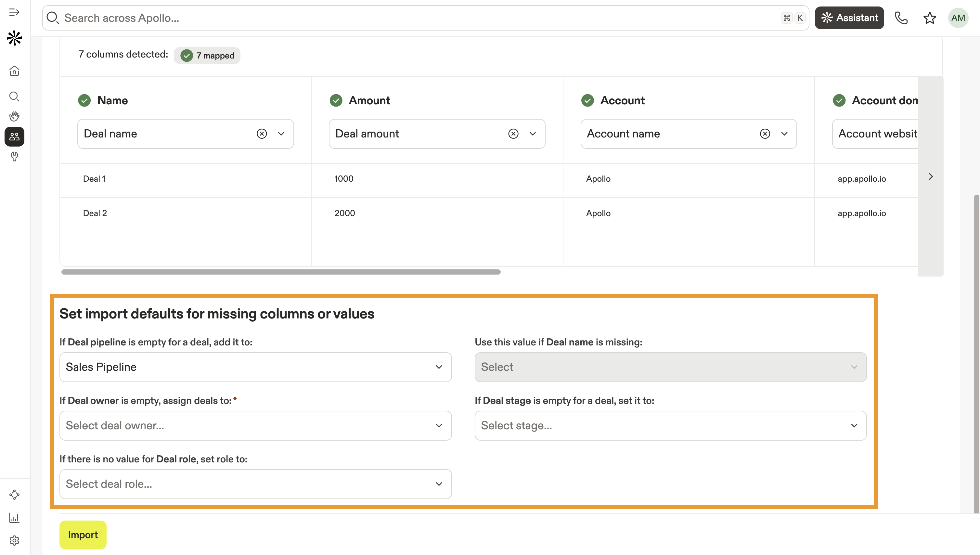Open the Settings gear icon
Viewport: 980px width, 555px height.
(14, 540)
